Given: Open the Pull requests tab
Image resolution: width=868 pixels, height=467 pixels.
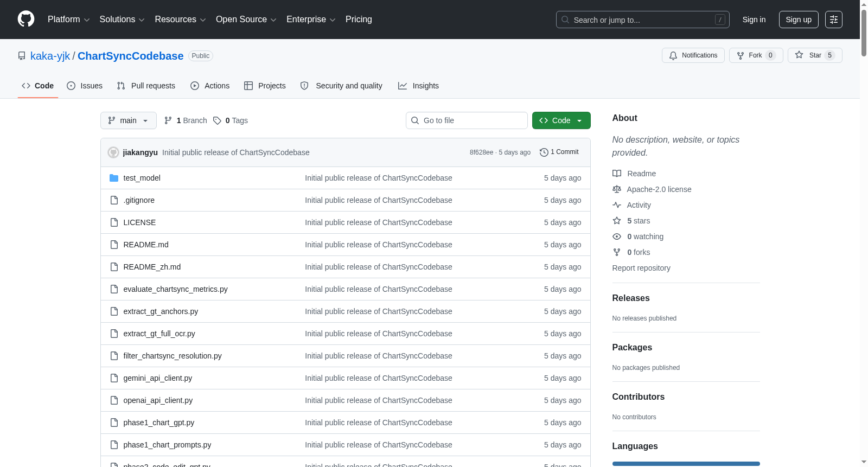Looking at the screenshot, I should pyautogui.click(x=146, y=86).
